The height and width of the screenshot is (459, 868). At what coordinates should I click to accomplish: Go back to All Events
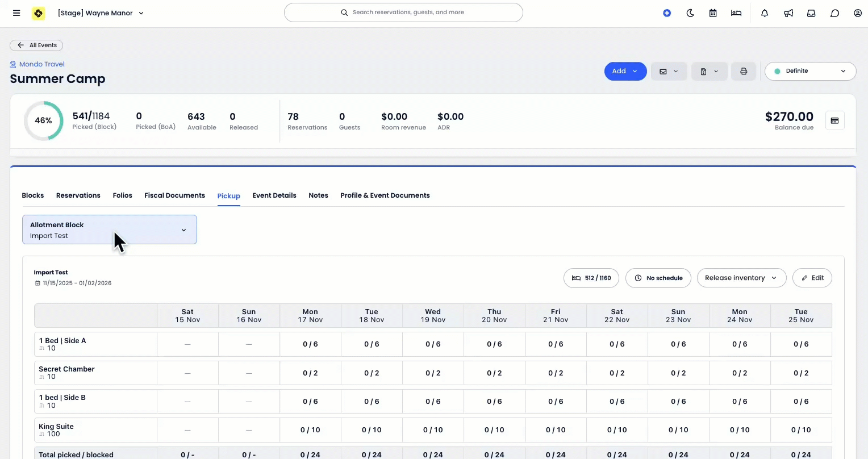37,45
